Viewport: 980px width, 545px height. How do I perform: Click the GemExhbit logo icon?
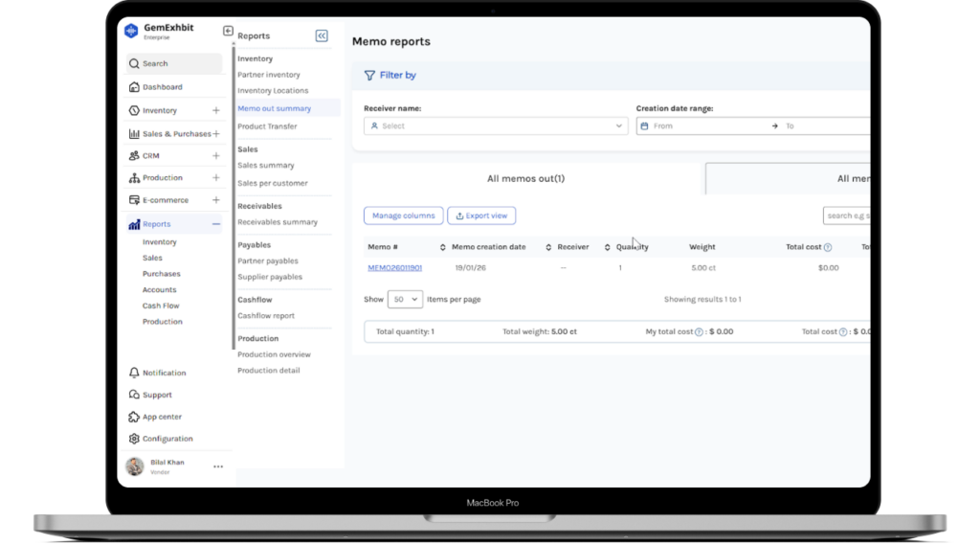click(132, 31)
